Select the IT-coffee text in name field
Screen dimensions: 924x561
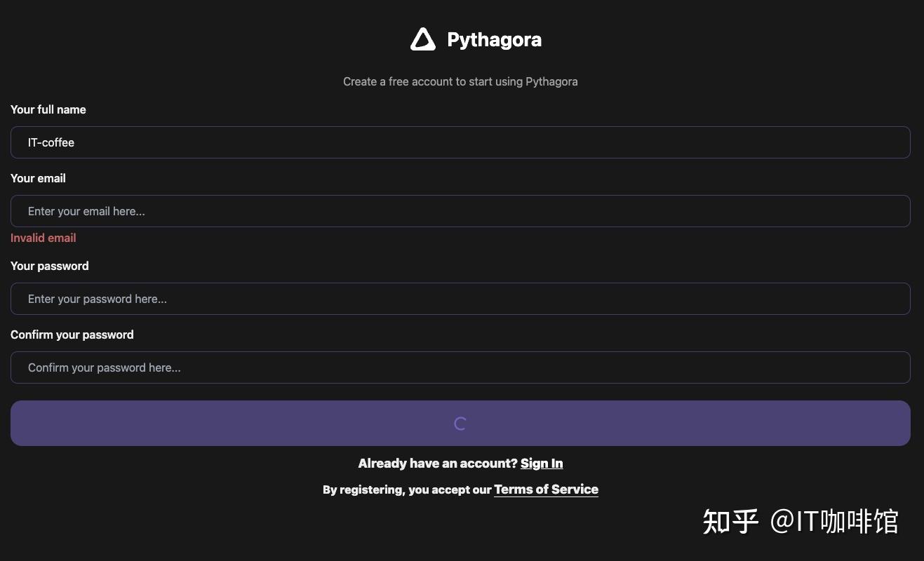coord(51,142)
